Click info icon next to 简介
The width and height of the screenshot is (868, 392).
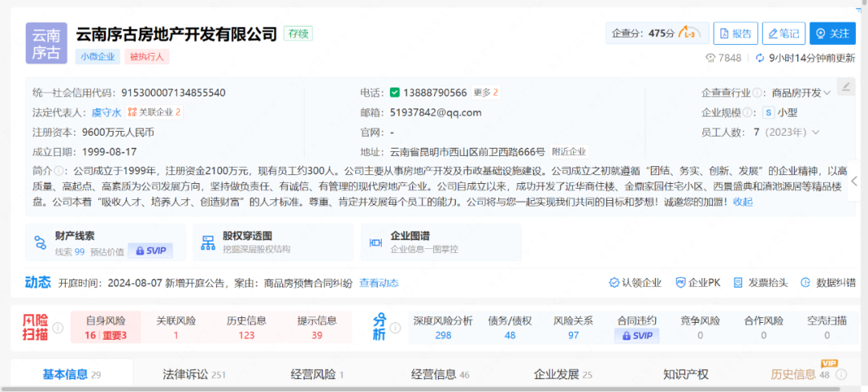58,169
